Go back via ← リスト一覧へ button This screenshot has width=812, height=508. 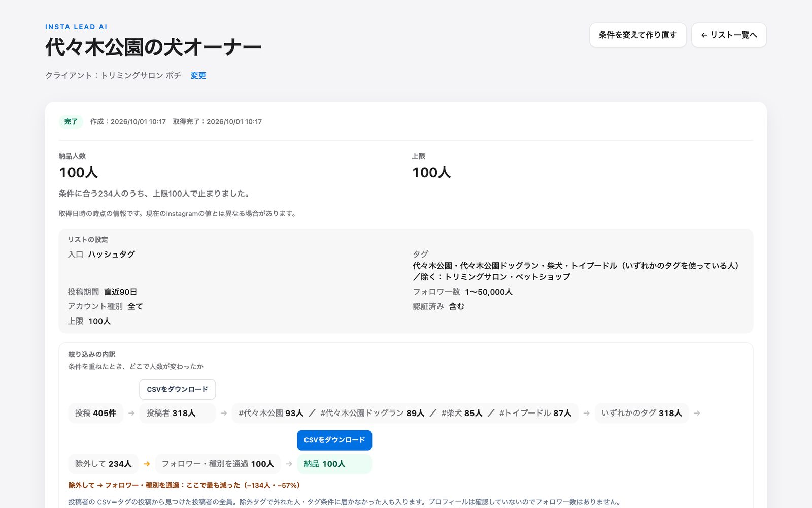coord(729,35)
